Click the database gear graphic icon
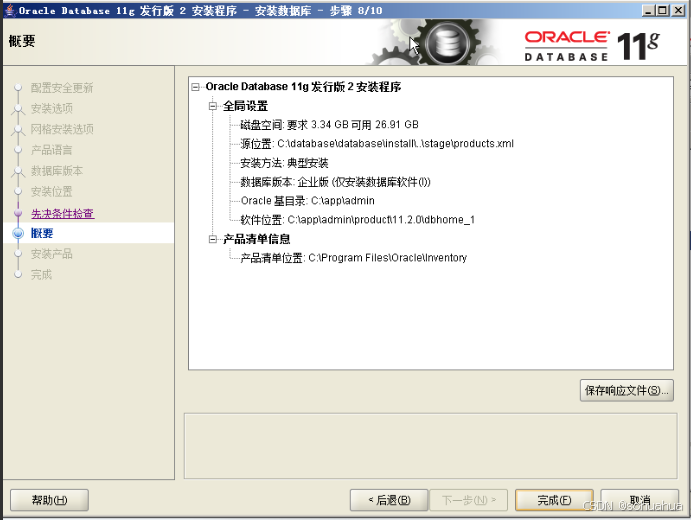The width and height of the screenshot is (691, 520). point(448,43)
